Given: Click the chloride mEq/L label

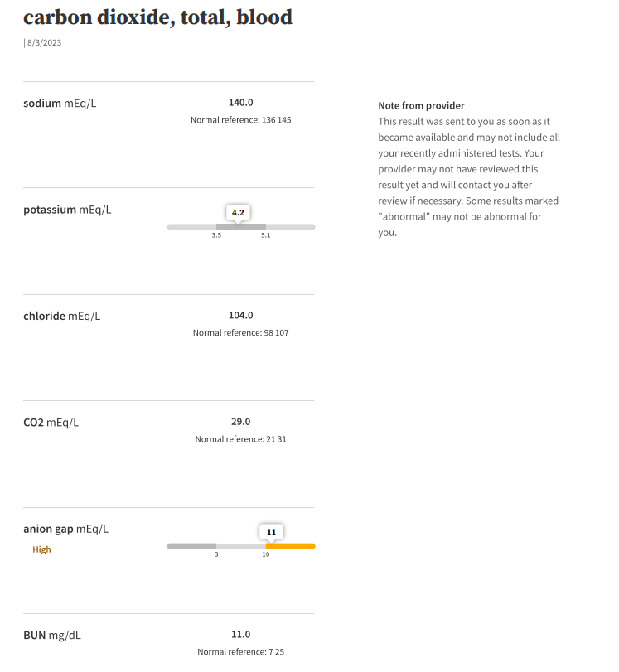Looking at the screenshot, I should [62, 316].
